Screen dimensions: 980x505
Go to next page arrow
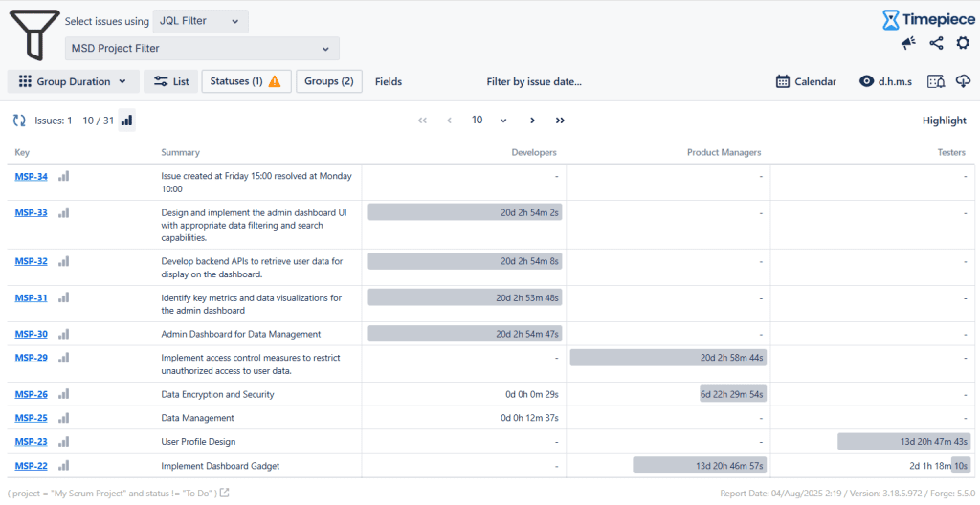coord(532,120)
